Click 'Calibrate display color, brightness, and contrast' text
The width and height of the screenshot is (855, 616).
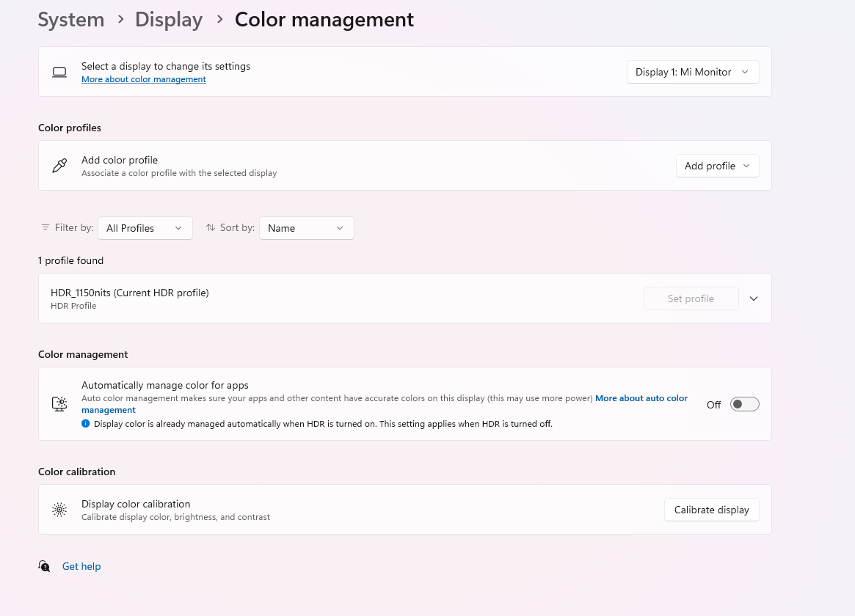click(175, 517)
